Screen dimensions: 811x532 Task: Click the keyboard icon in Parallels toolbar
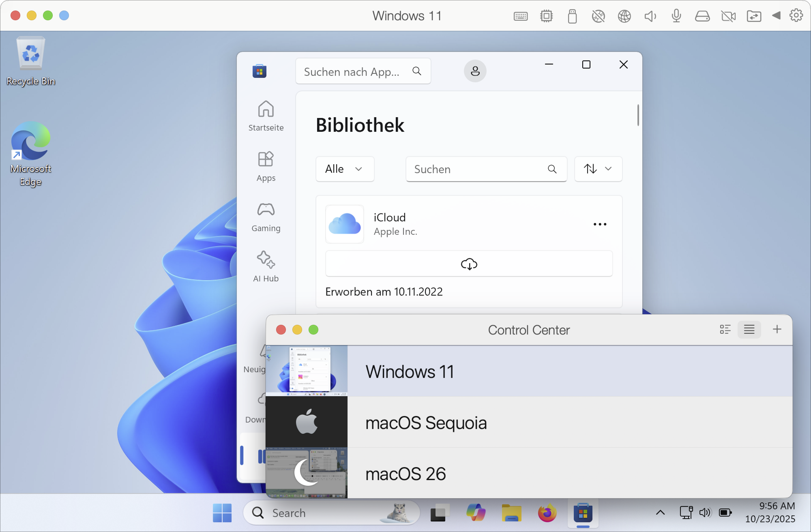520,16
